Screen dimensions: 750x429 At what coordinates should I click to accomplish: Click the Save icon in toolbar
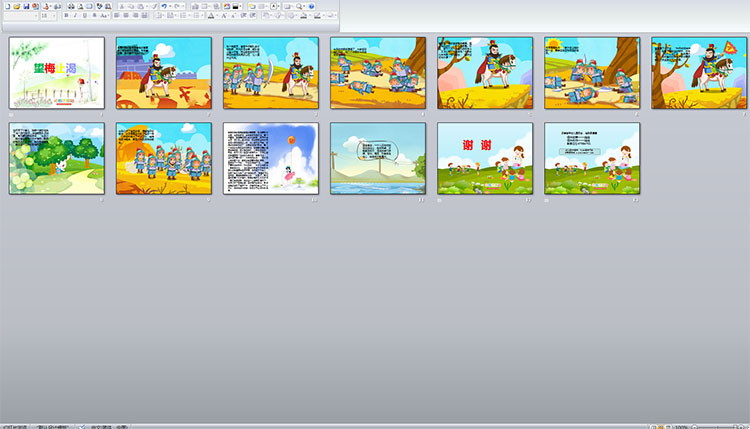(x=25, y=6)
